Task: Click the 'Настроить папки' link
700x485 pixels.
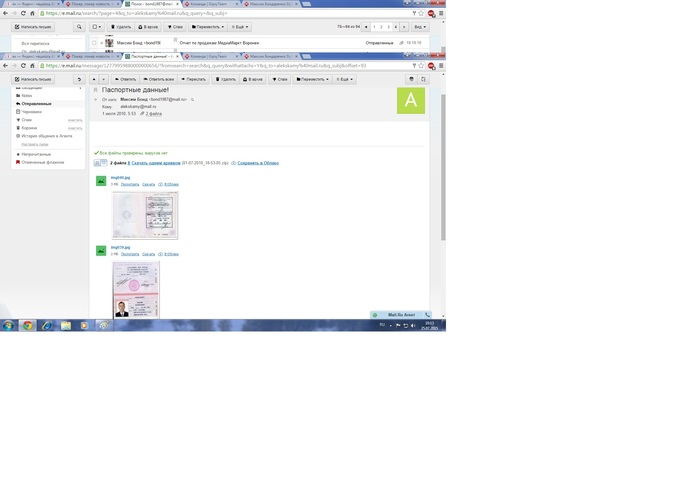Action: 35,144
